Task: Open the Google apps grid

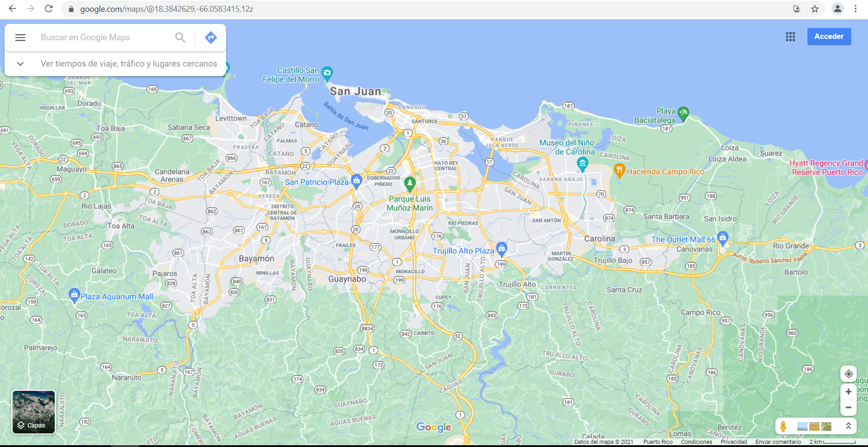Action: click(x=790, y=37)
